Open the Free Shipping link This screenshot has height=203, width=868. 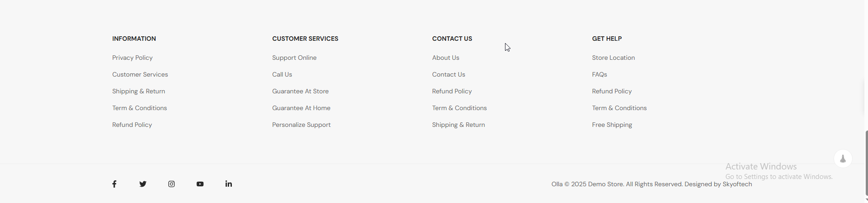[x=612, y=125]
